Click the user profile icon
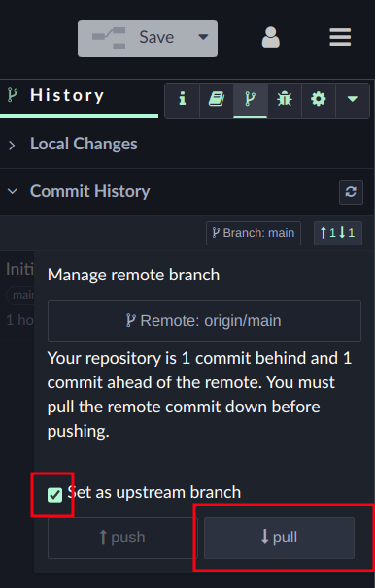 tap(271, 37)
